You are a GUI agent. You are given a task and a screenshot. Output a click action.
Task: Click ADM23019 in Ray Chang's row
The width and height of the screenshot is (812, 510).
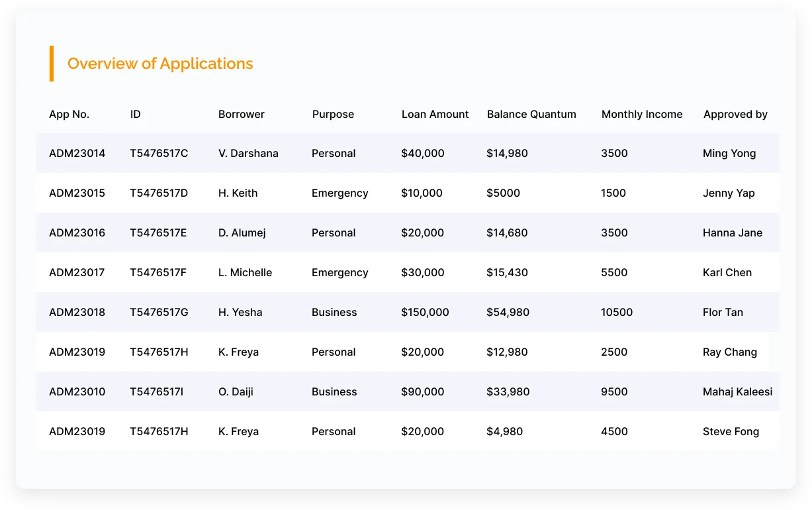pyautogui.click(x=77, y=352)
